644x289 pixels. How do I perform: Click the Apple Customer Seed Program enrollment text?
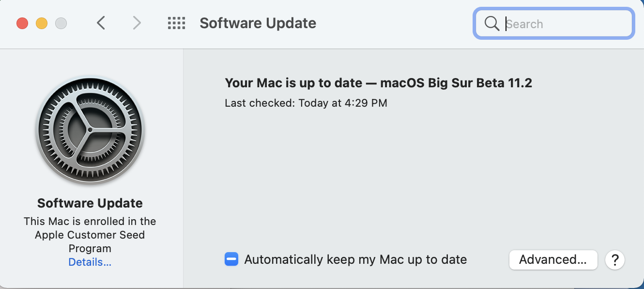pyautogui.click(x=90, y=235)
